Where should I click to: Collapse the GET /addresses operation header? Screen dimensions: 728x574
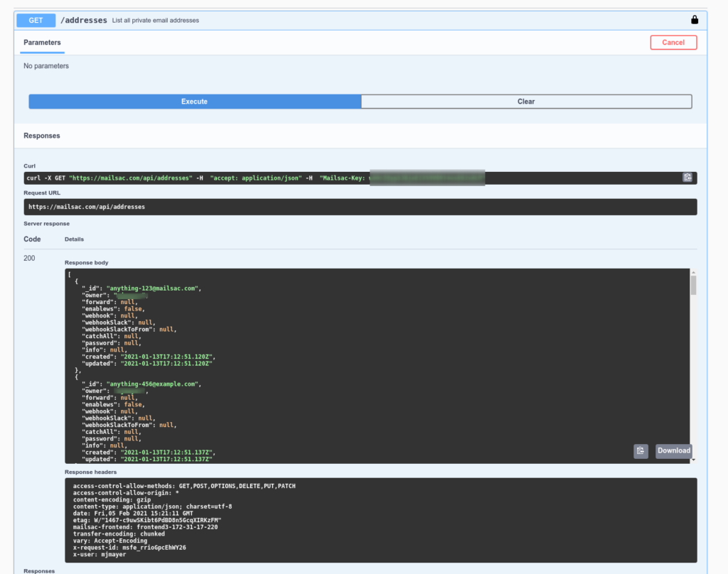click(360, 20)
